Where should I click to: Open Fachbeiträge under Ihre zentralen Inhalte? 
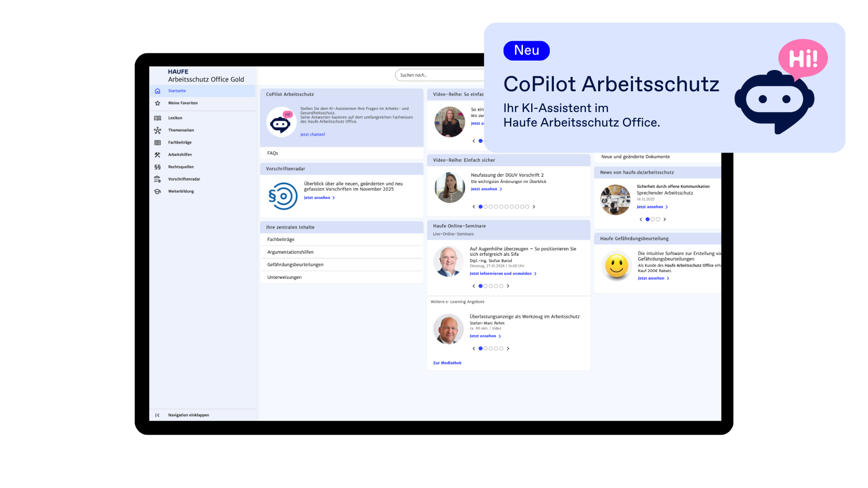pyautogui.click(x=281, y=239)
